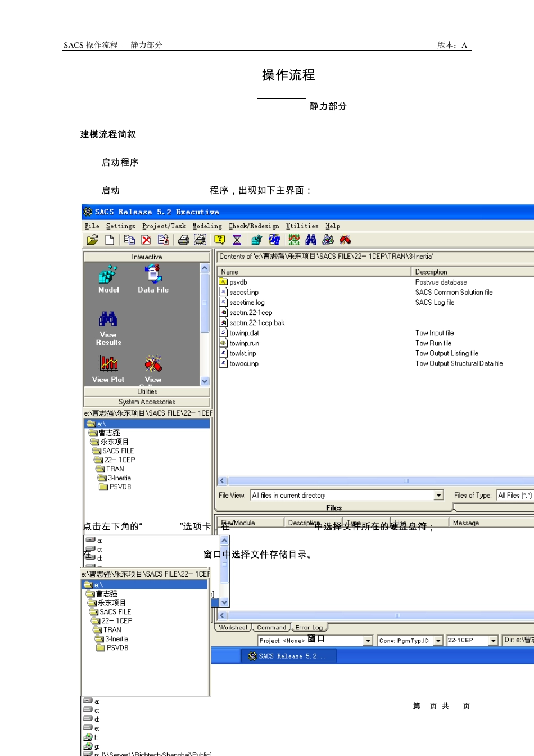Click the toolbar icon after the binoculars
Screen dimensions: 534x756
click(x=328, y=240)
